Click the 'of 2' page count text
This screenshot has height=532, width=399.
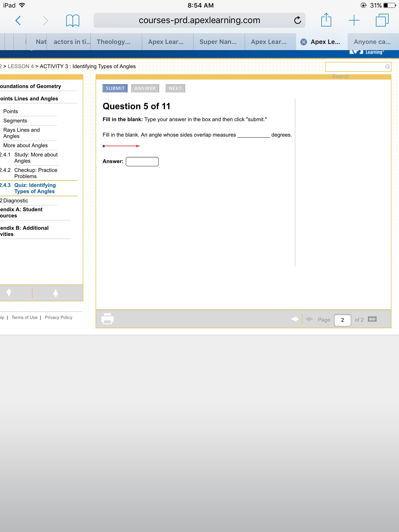click(359, 320)
